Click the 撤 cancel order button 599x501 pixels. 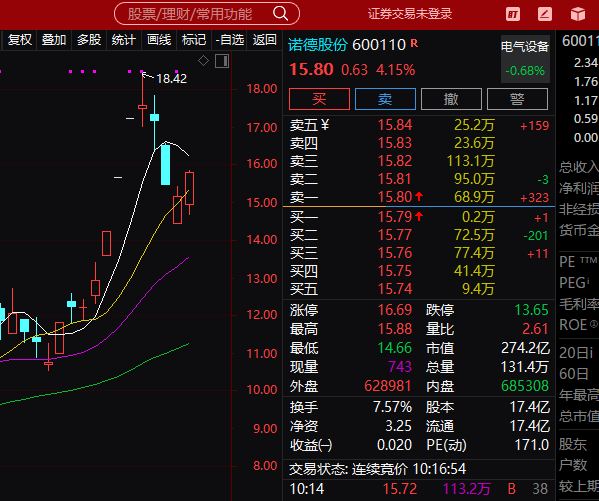pyautogui.click(x=451, y=99)
